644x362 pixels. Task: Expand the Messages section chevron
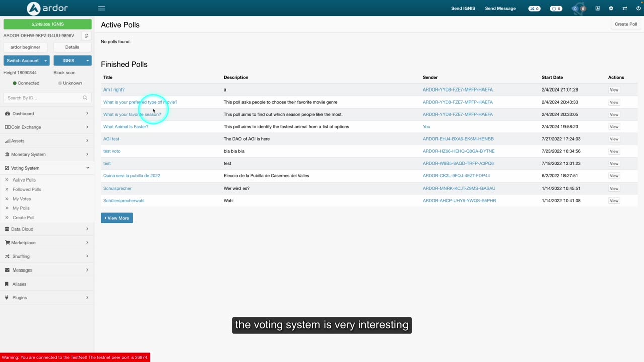pos(87,270)
